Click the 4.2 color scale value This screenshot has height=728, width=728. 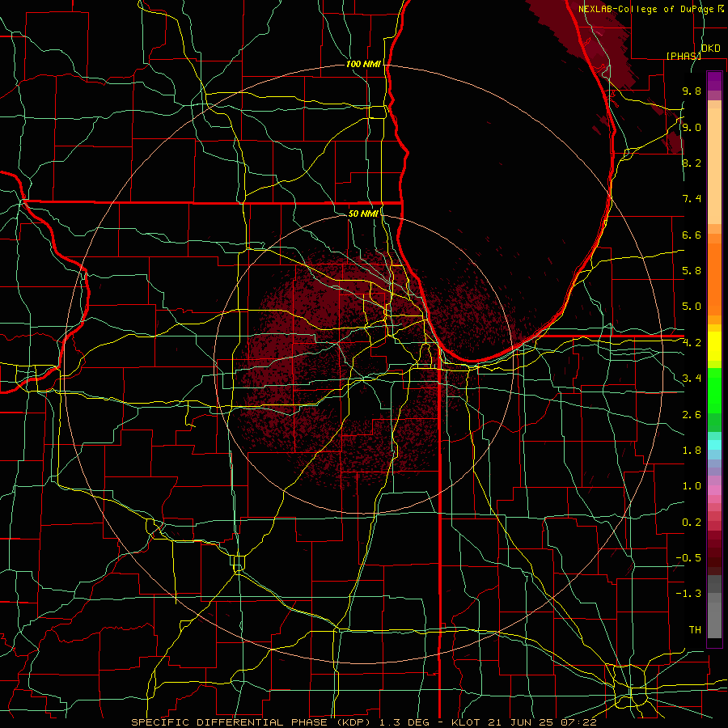coord(692,343)
